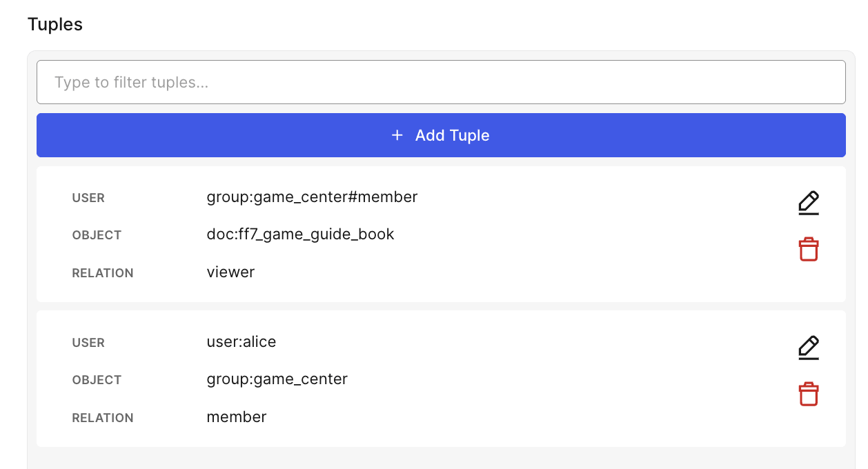Click the group:game_center object value
The image size is (868, 469).
(277, 379)
